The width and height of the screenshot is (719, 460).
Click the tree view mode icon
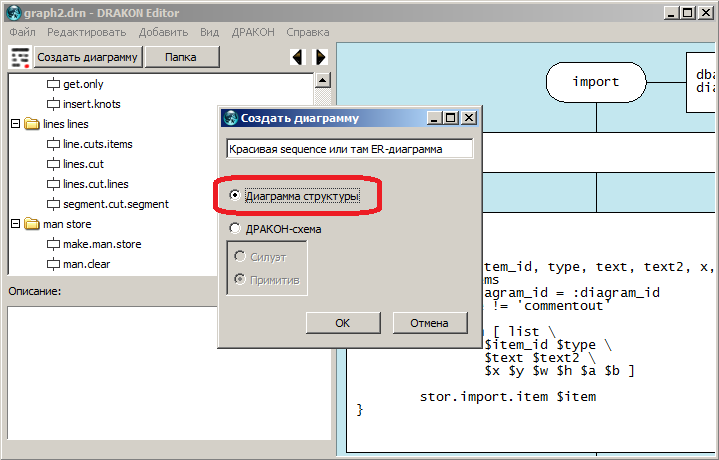click(x=19, y=57)
